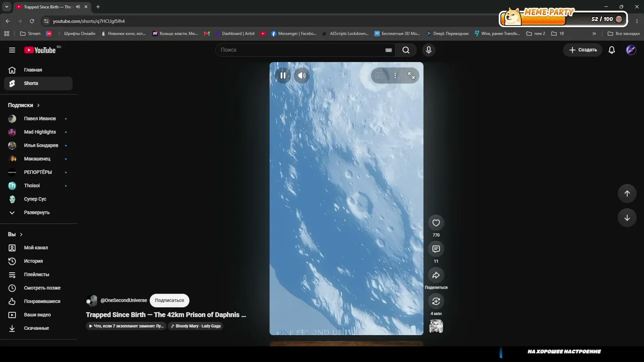Open the account avatar menu
Viewport: 644px width, 362px height.
(631, 50)
